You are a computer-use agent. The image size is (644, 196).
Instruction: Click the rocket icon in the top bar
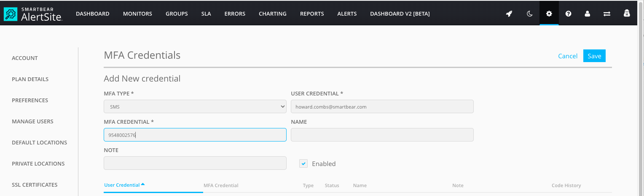(509, 14)
